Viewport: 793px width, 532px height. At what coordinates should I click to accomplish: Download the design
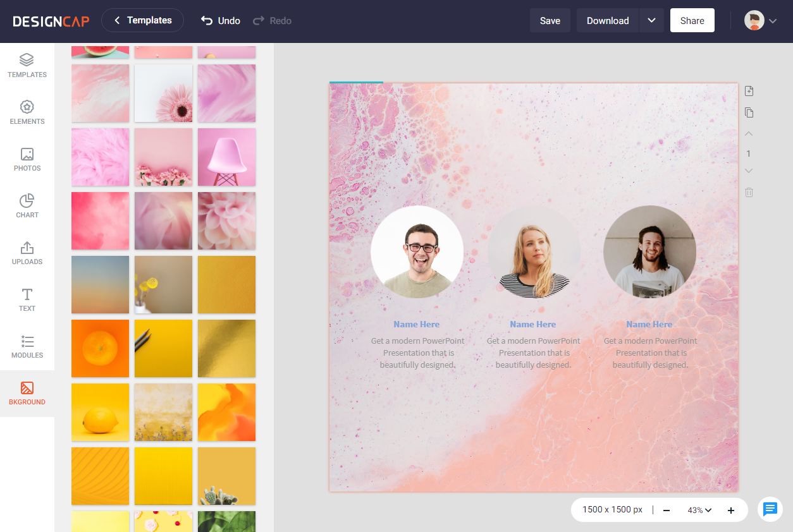608,21
